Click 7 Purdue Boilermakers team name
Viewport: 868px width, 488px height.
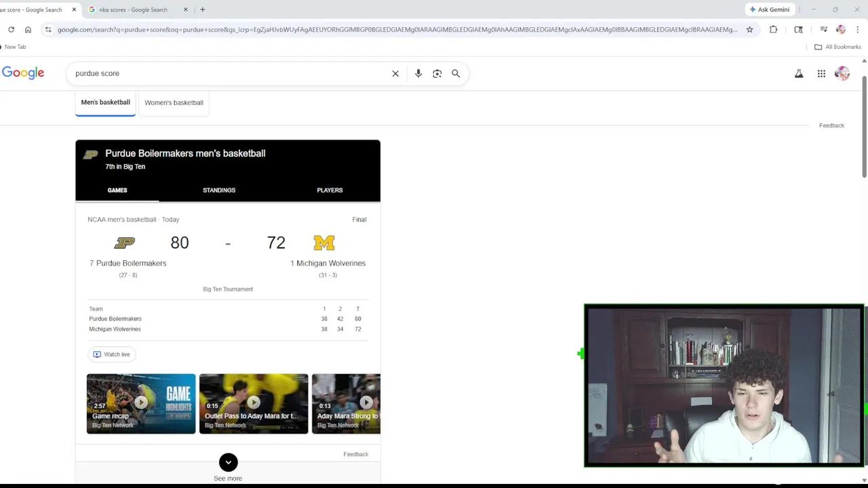(128, 263)
